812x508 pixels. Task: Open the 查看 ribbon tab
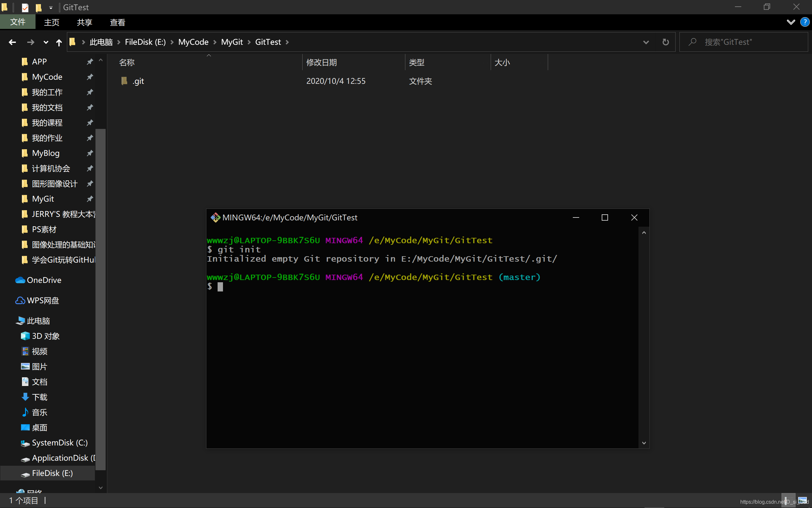(117, 22)
